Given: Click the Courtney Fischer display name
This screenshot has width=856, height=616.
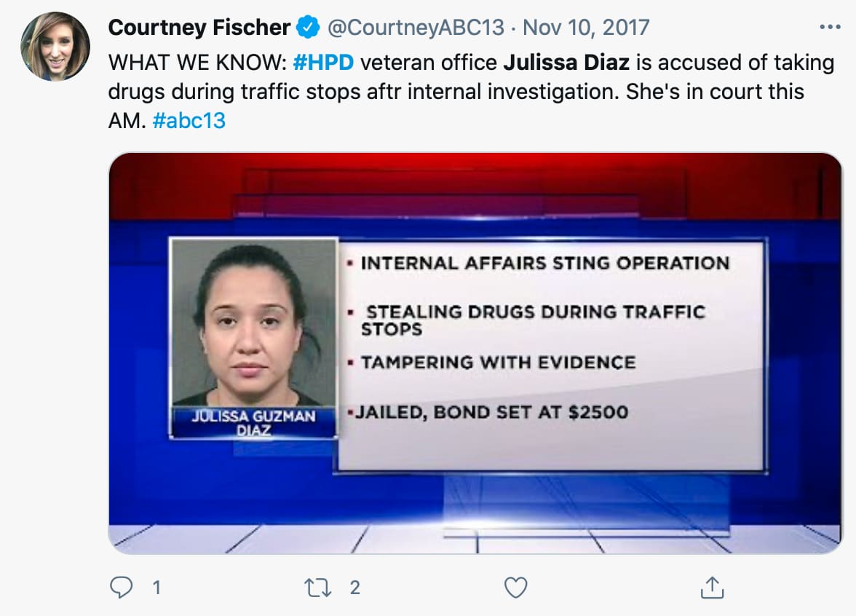Looking at the screenshot, I should tap(199, 28).
